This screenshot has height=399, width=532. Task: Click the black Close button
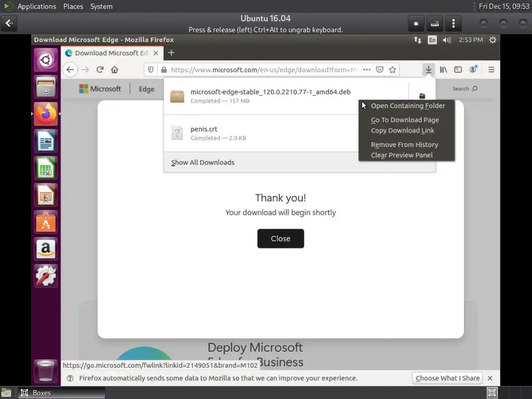coord(281,238)
